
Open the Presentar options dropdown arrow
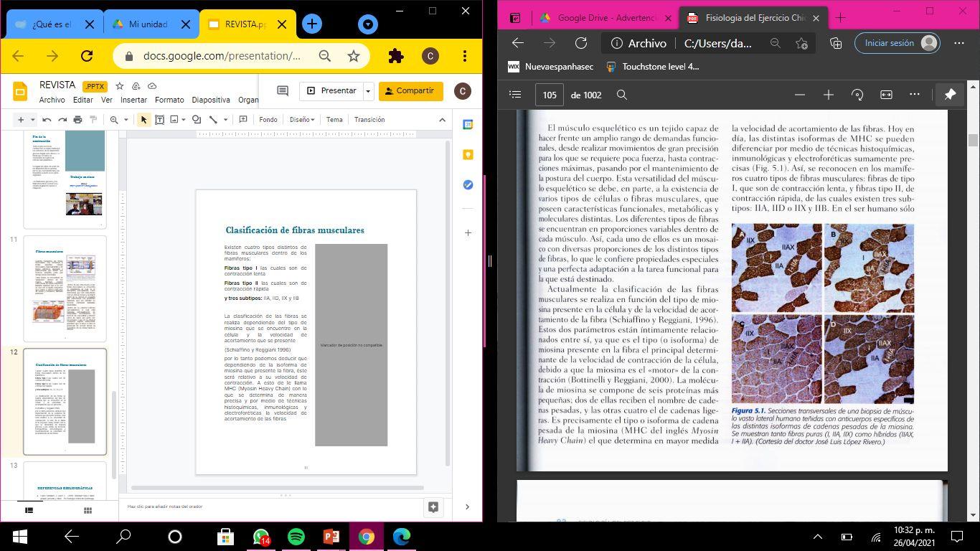pyautogui.click(x=368, y=91)
